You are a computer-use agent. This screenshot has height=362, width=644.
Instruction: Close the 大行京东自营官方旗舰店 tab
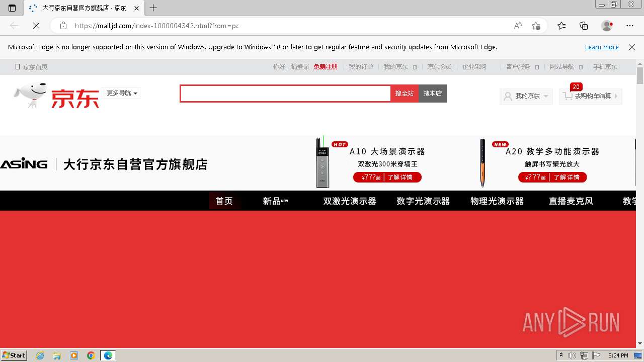136,8
